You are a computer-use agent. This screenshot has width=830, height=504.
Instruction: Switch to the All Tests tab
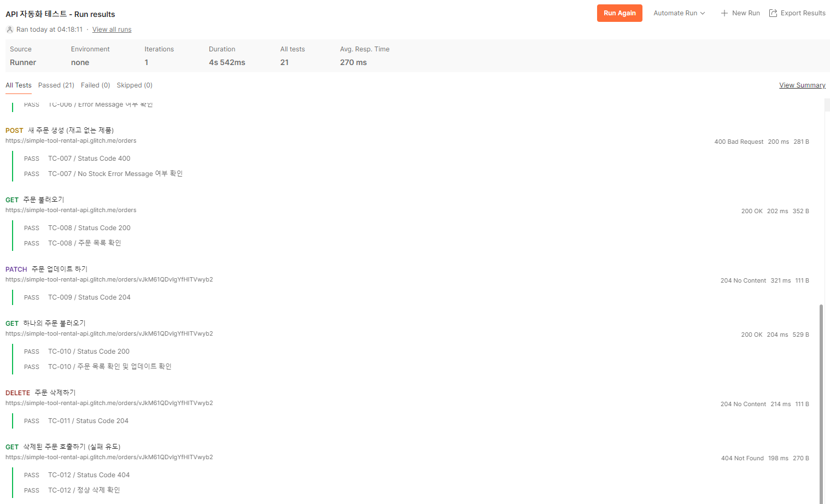pyautogui.click(x=19, y=85)
